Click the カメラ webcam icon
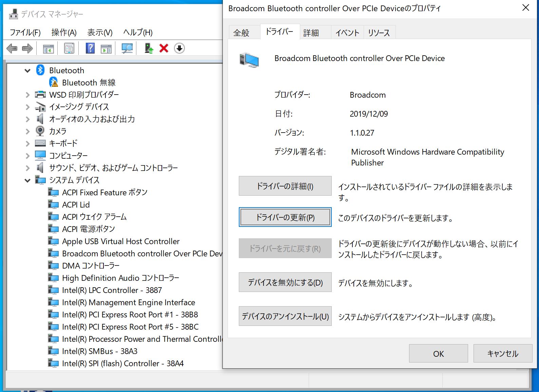This screenshot has height=392, width=539. [x=40, y=131]
